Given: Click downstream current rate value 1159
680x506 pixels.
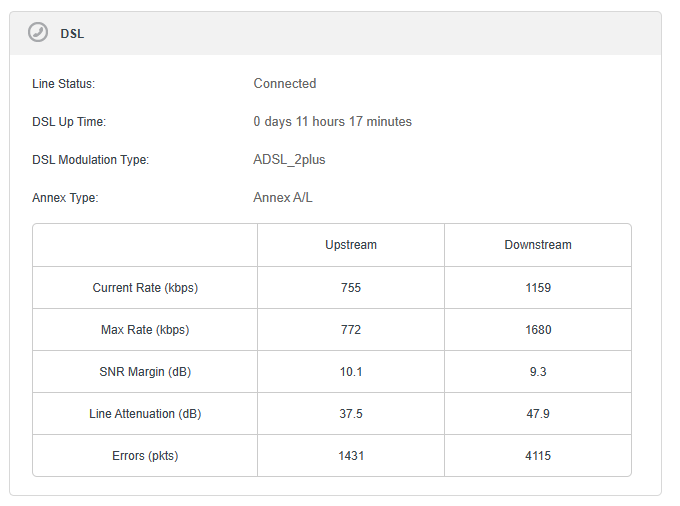Looking at the screenshot, I should tap(537, 288).
